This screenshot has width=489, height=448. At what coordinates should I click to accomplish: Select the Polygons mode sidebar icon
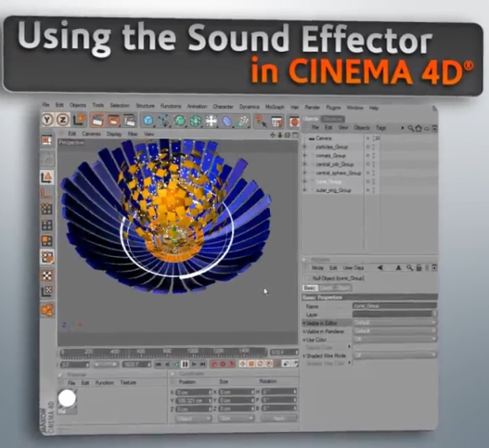click(x=47, y=241)
